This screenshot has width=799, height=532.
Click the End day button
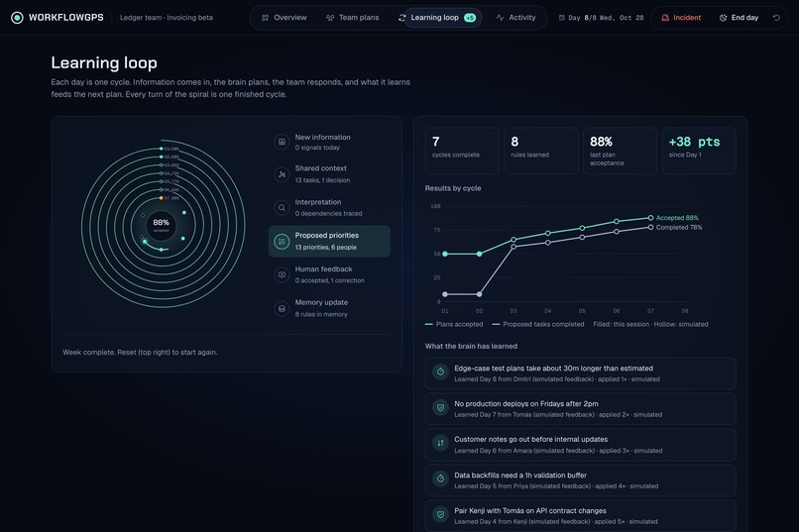click(x=739, y=18)
